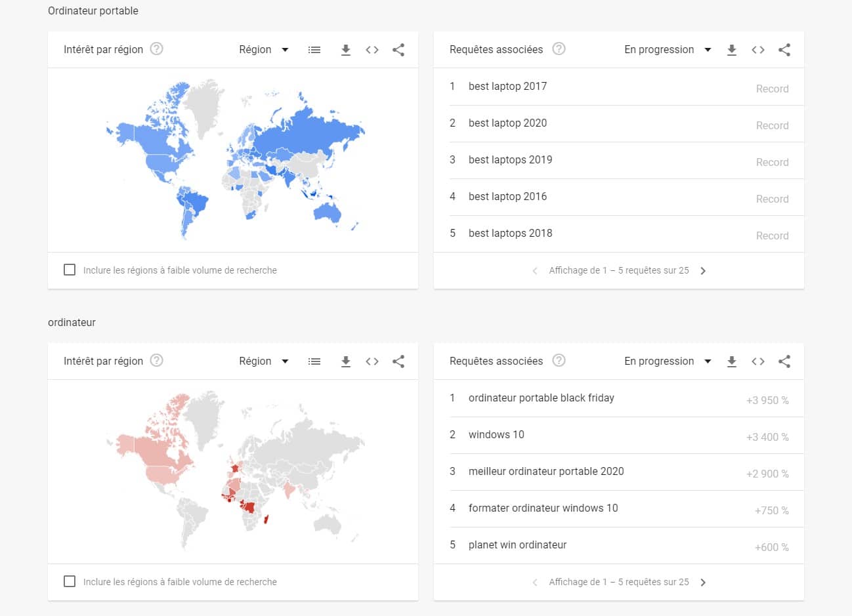Click the red ordinateur world map
Viewport: 852px width, 616px height.
[x=235, y=470]
